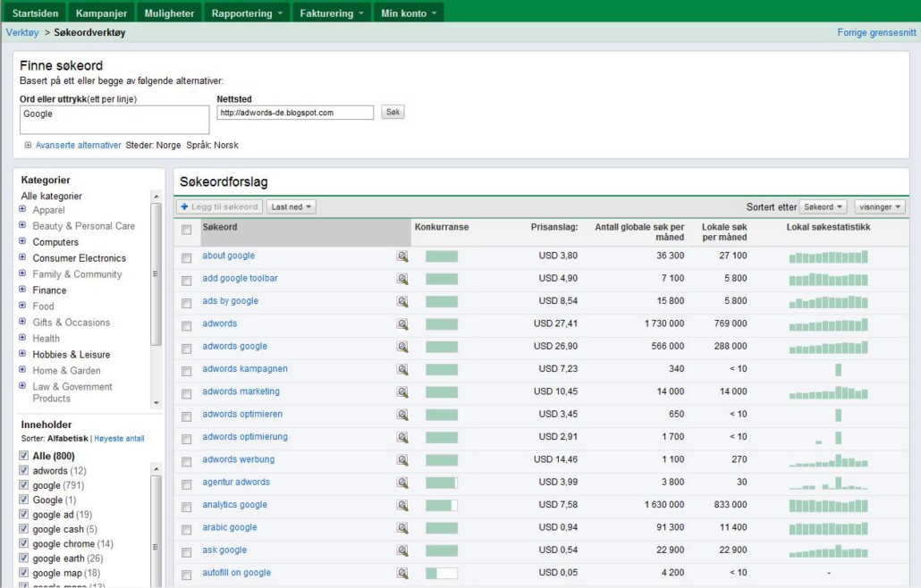
Task: Expand the Health category
Action: coord(22,338)
